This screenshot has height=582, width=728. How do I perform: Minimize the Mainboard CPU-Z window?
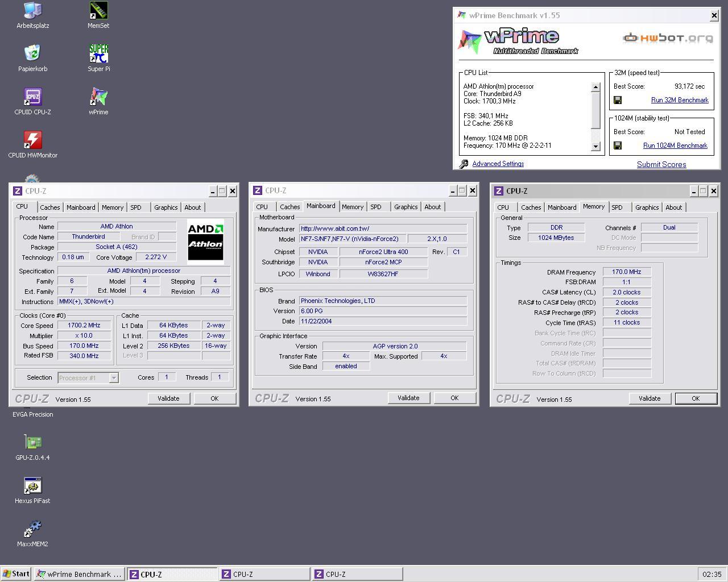[453, 190]
